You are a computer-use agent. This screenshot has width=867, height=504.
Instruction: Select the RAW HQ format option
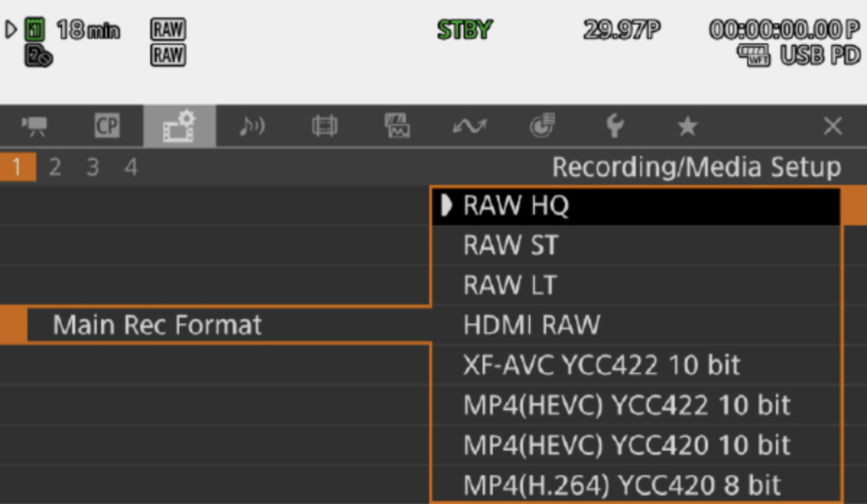tap(516, 207)
